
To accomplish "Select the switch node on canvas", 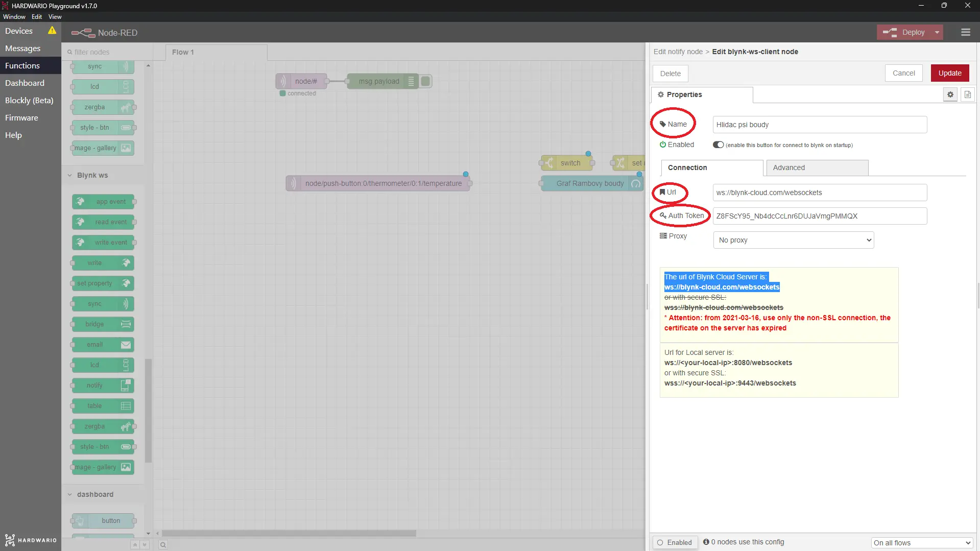I will click(x=566, y=163).
